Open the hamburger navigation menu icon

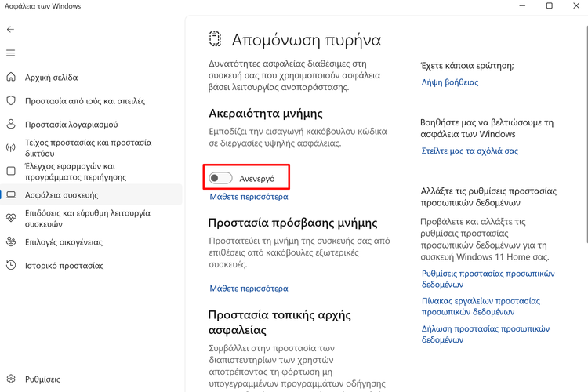click(10, 53)
